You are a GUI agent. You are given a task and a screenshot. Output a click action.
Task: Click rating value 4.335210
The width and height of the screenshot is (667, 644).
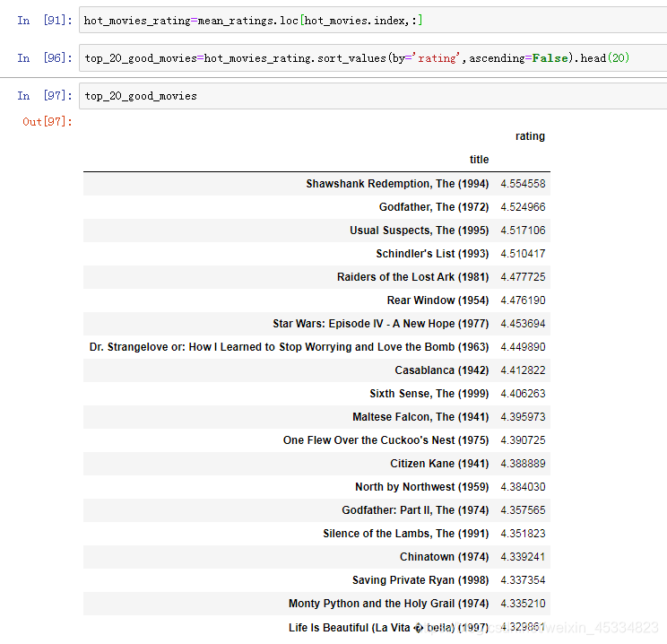[x=523, y=604]
